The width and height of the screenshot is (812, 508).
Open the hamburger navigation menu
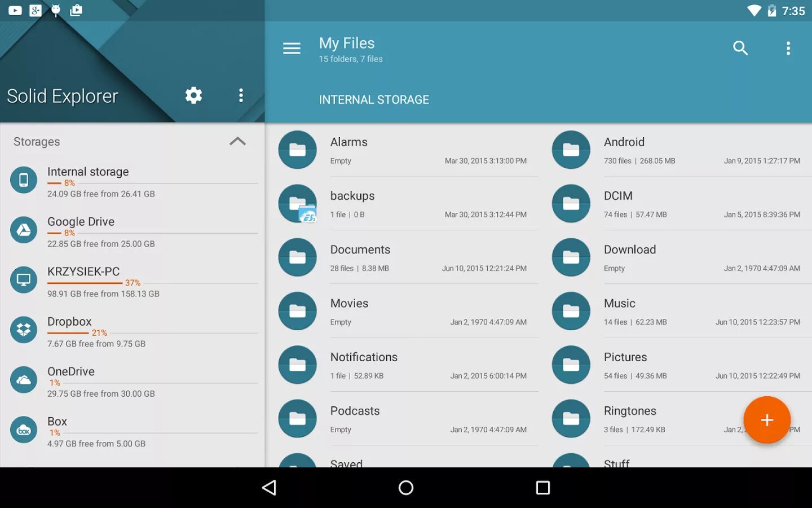pyautogui.click(x=292, y=49)
